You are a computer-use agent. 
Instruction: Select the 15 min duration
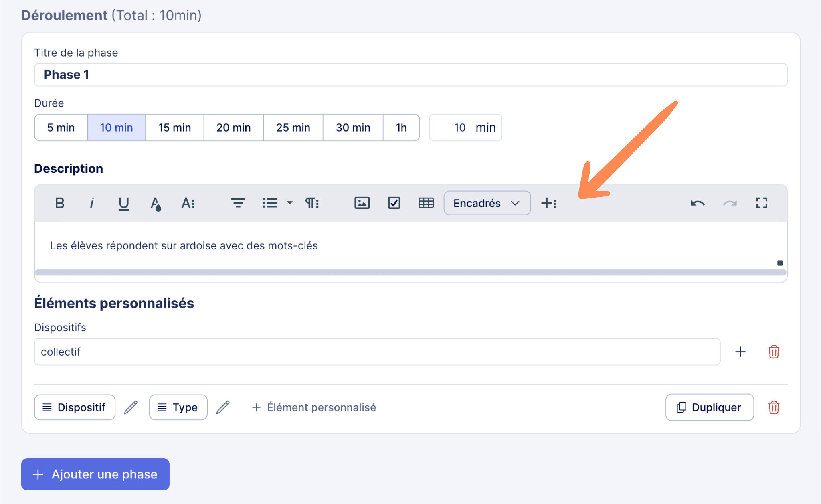click(x=174, y=128)
